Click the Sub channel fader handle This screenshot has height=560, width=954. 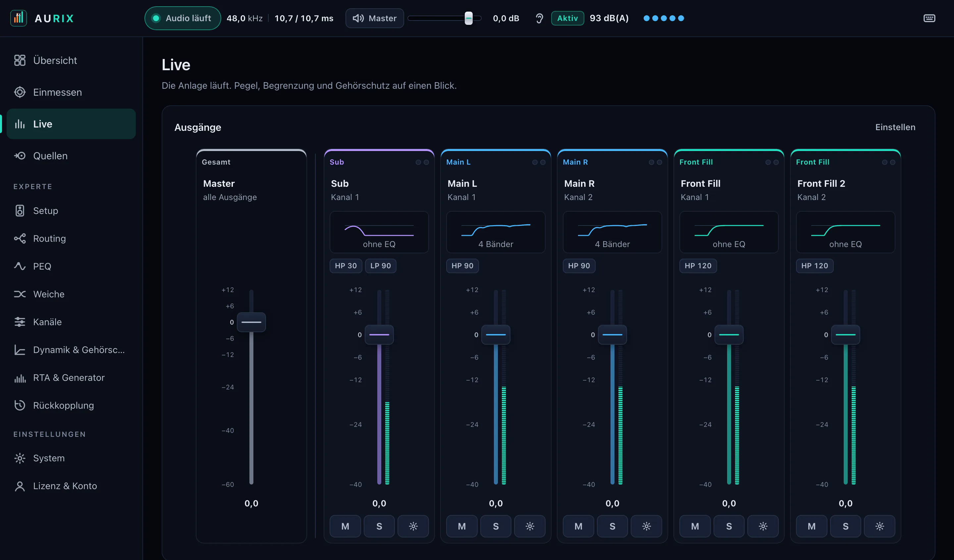[379, 334]
